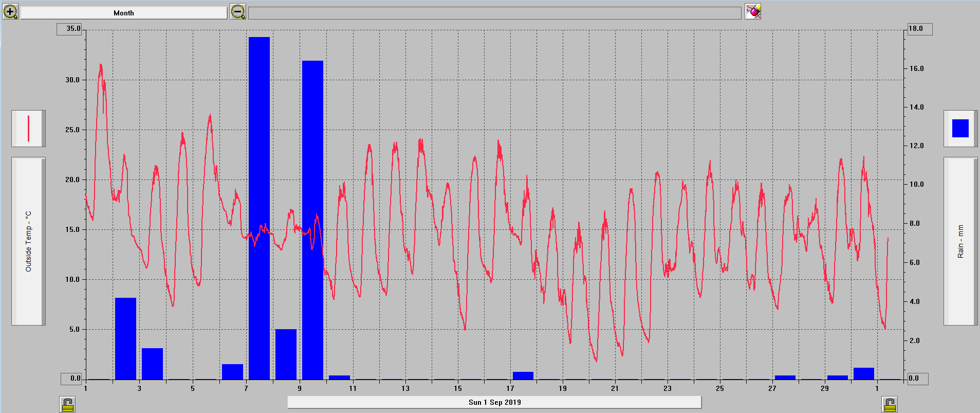This screenshot has height=413, width=980.
Task: Click the empty bar right of zoom out
Action: 494,13
